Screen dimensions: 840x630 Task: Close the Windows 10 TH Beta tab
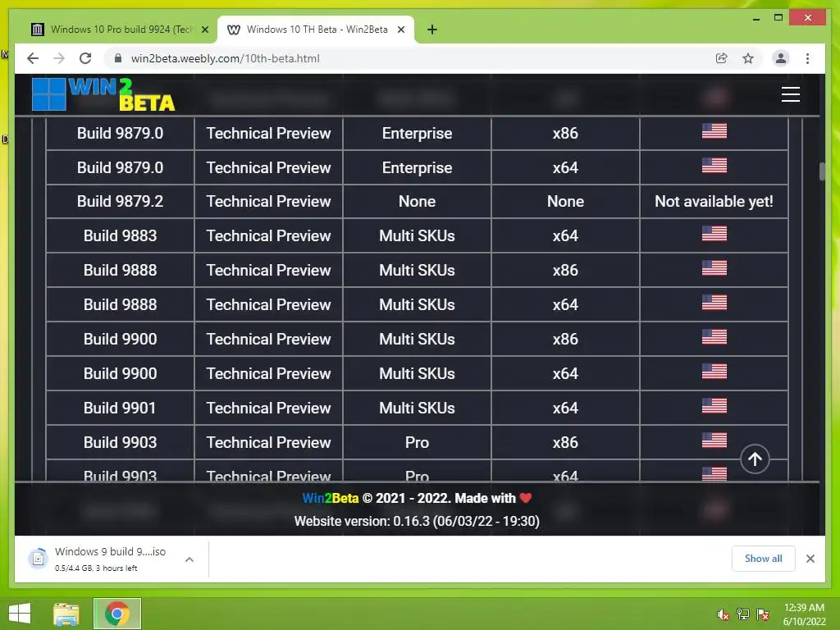point(400,30)
